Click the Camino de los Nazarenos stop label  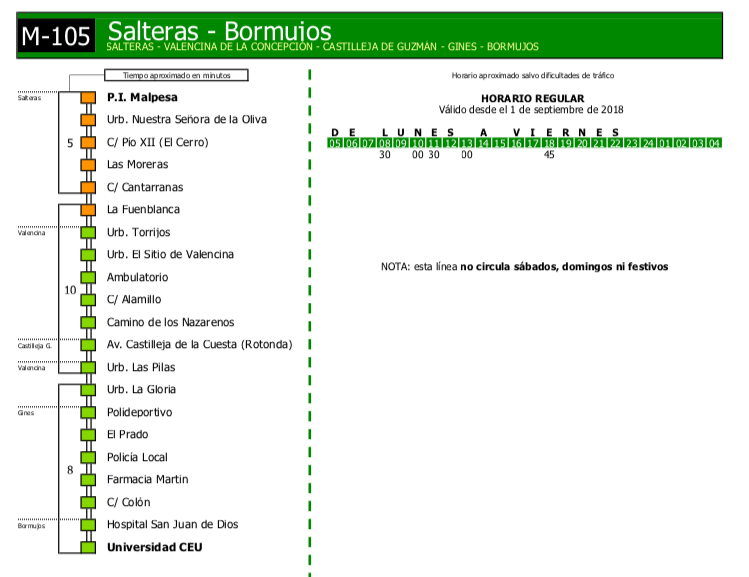pyautogui.click(x=170, y=322)
